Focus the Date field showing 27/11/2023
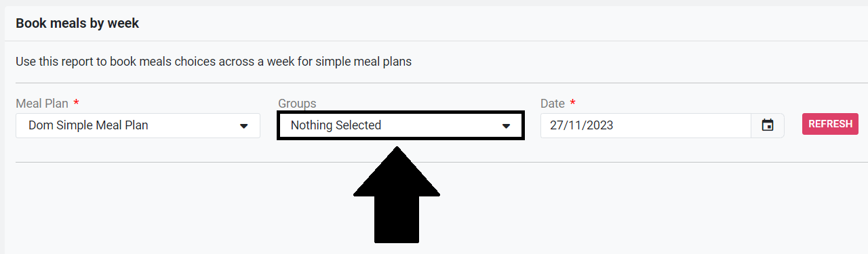This screenshot has height=254, width=868. click(646, 125)
